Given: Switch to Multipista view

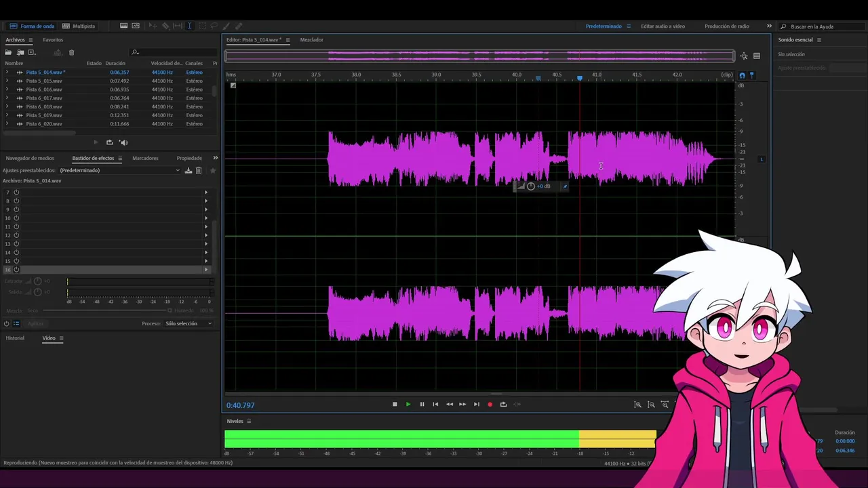Looking at the screenshot, I should pos(79,26).
